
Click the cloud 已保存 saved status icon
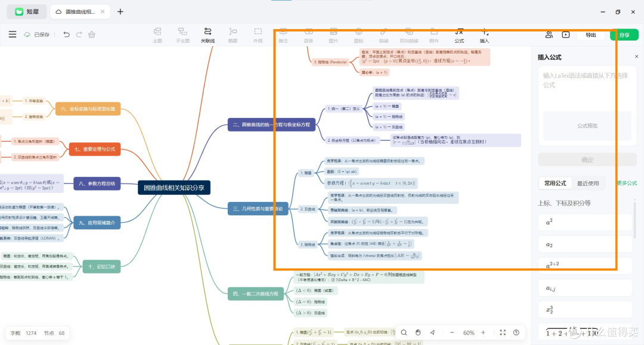(27, 35)
